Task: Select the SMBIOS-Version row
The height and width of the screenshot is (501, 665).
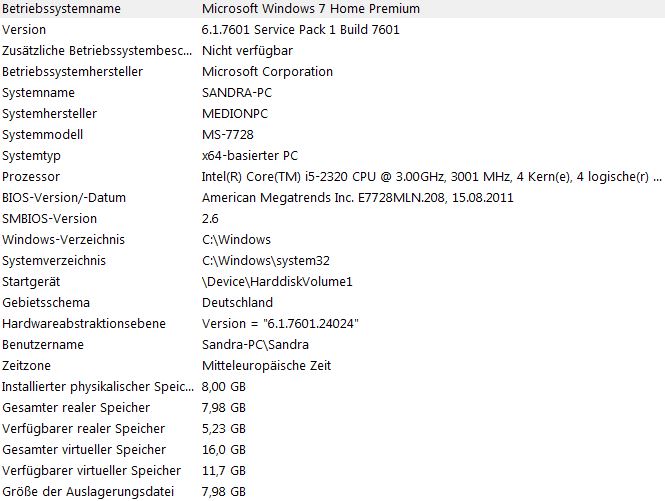Action: pyautogui.click(x=50, y=219)
